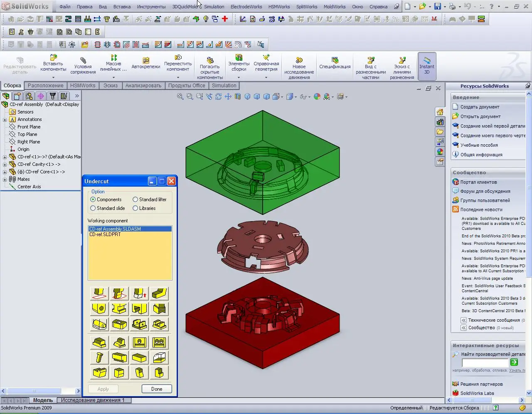The width and height of the screenshot is (532, 414).
Task: Expand the CD-ref<1> component node
Action: [x=5, y=157]
